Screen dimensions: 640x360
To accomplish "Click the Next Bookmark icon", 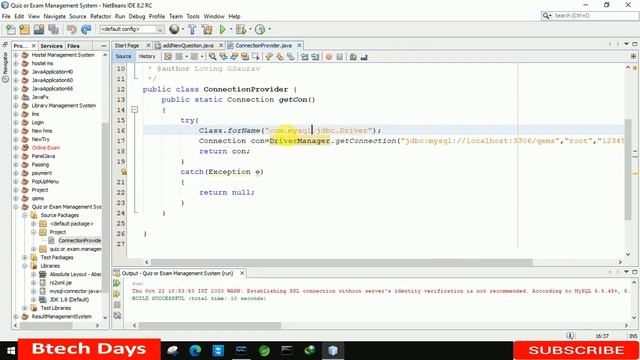I will [x=280, y=57].
